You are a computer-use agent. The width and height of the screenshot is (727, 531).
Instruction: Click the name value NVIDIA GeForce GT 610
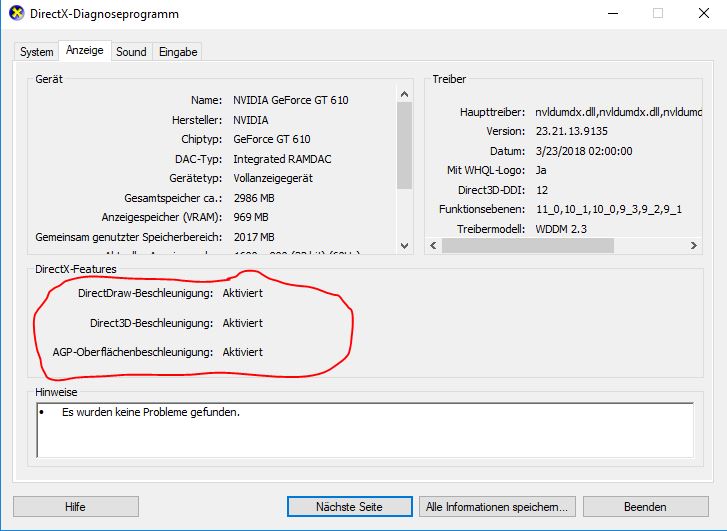coord(291,100)
